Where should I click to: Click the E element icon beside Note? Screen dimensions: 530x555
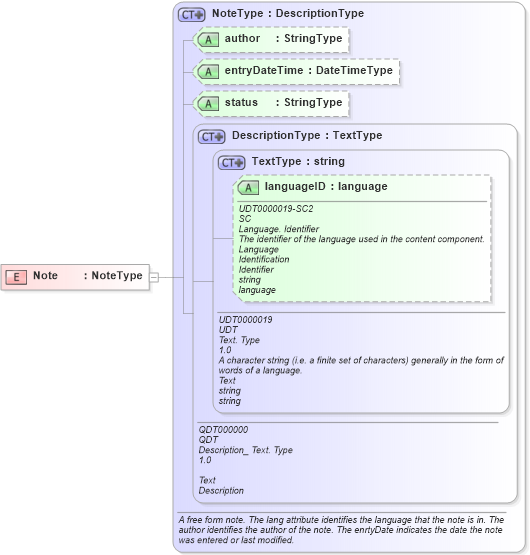(16, 277)
